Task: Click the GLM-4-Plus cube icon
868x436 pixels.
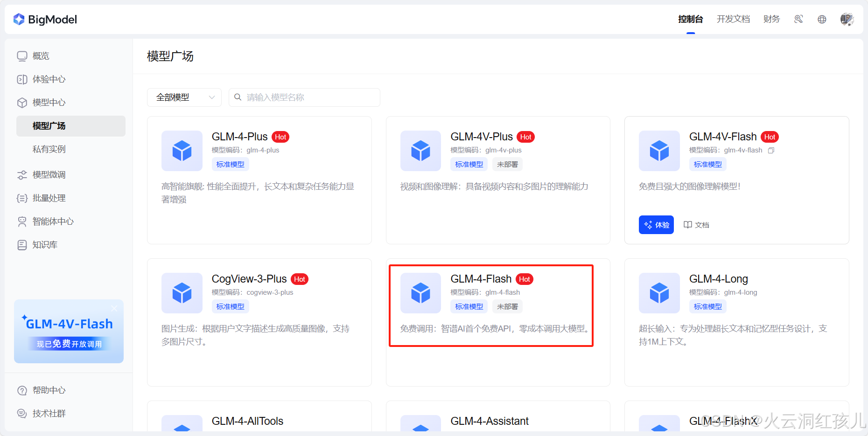Action: pos(182,151)
